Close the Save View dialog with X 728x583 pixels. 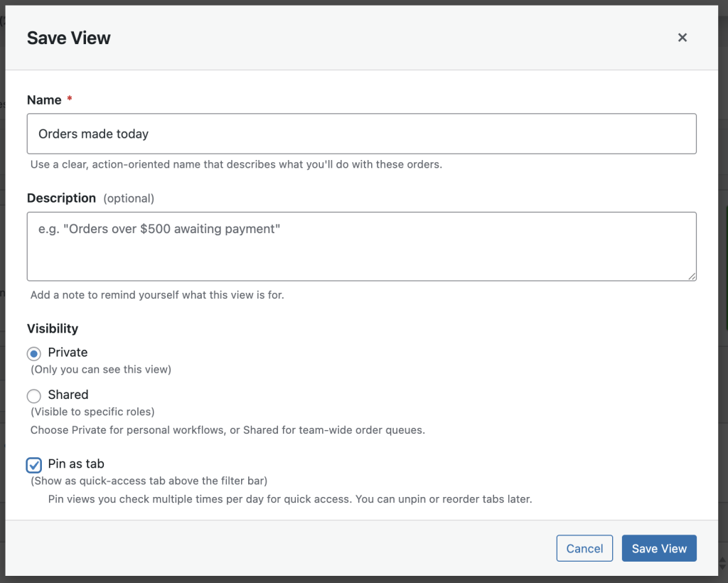682,38
